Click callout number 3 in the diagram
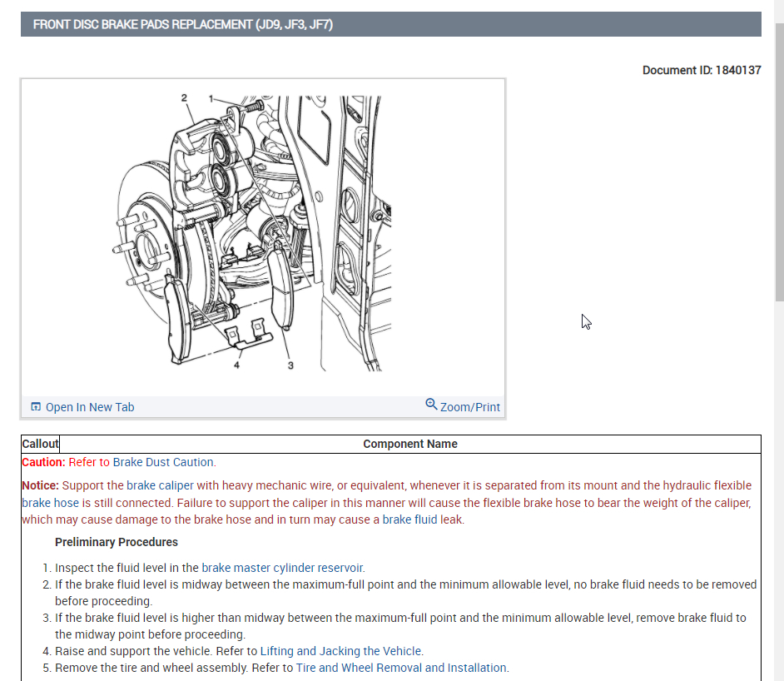The width and height of the screenshot is (784, 681). tap(290, 365)
